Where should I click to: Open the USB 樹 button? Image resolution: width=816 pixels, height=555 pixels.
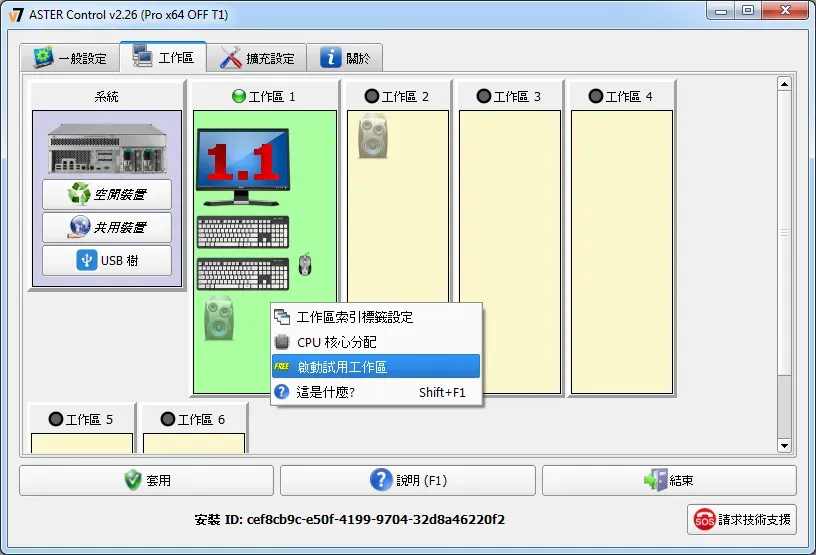[107, 261]
